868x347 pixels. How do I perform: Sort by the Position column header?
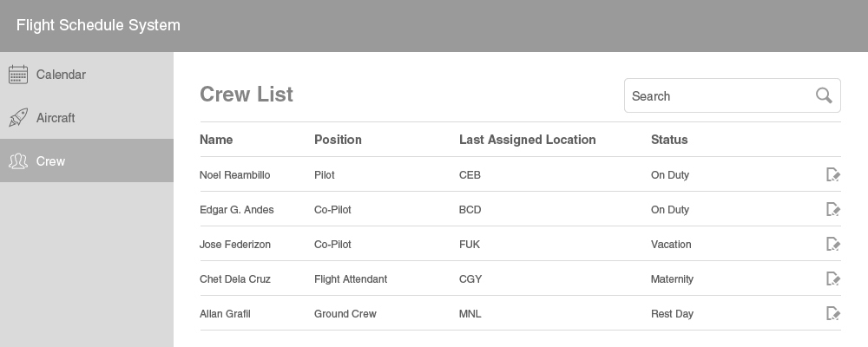tap(338, 140)
